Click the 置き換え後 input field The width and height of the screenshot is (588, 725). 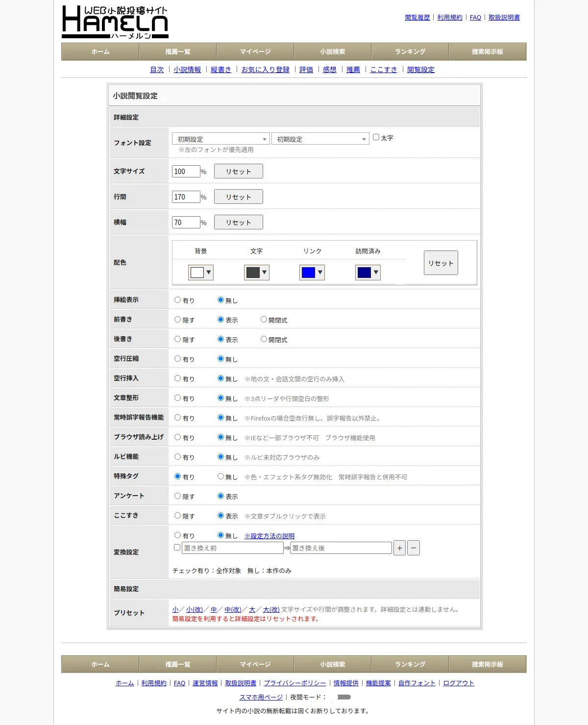(x=341, y=548)
